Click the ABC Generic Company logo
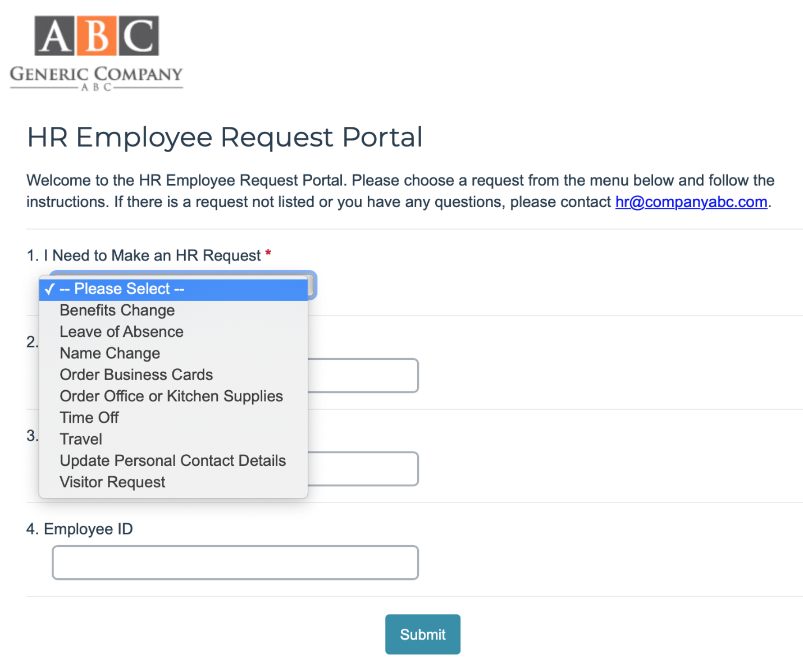This screenshot has height=672, width=803. click(96, 53)
